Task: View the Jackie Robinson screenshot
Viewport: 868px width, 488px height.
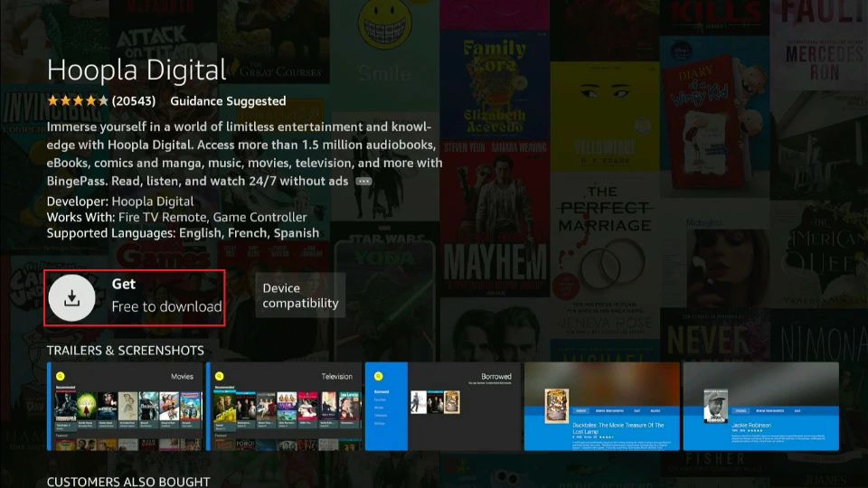Action: 760,407
